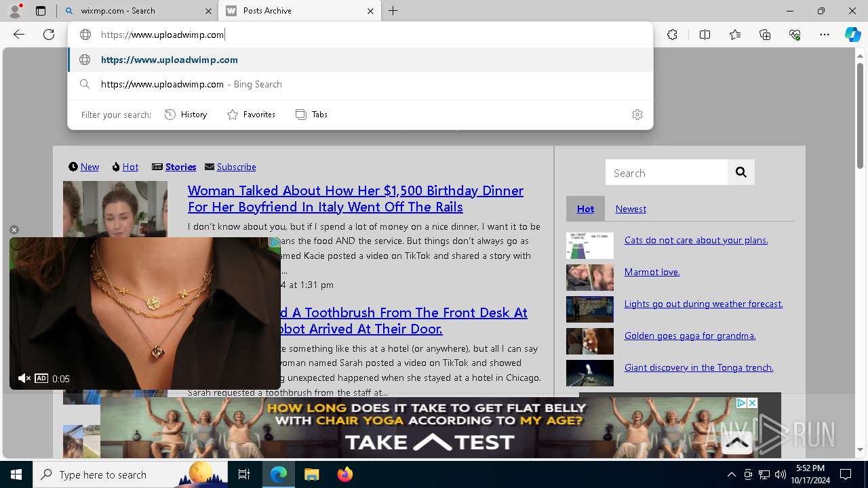Click the Tonga trench thumbnail
Viewport: 868px width, 488px height.
[590, 373]
